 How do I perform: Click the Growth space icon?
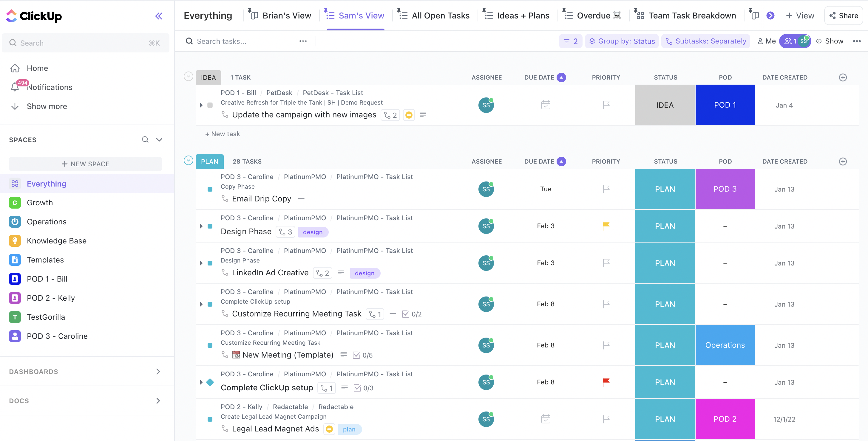[x=15, y=203]
